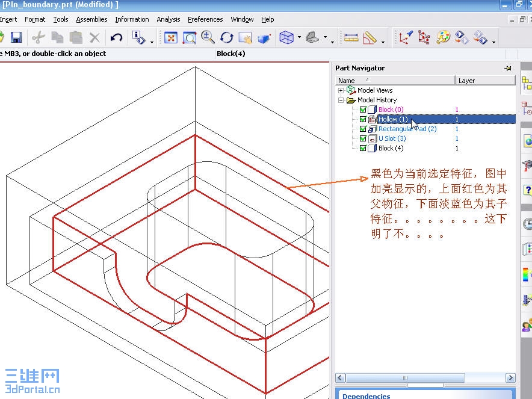
Task: Click the Paste clipboard icon
Action: tap(76, 37)
